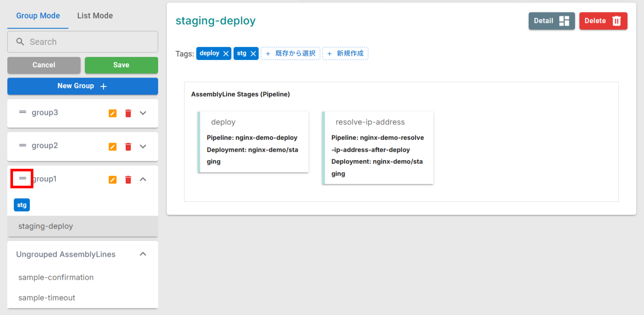Collapse the Ungrouped AssemblyLines section

(143, 254)
